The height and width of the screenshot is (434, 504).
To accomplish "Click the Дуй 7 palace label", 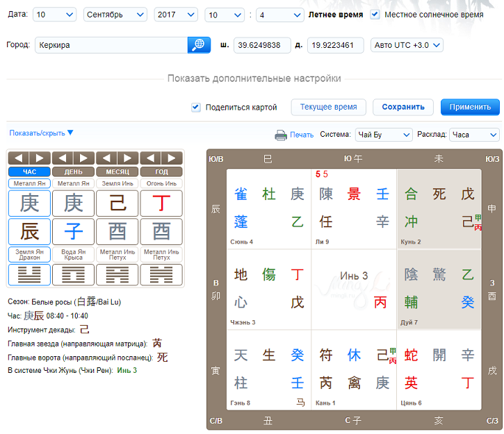I will coord(409,322).
